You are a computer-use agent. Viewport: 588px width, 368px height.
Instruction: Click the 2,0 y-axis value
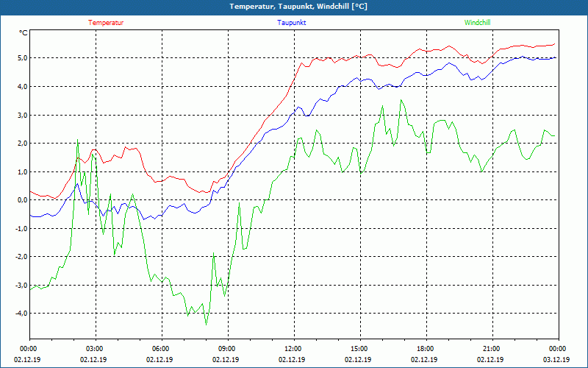[x=22, y=143]
